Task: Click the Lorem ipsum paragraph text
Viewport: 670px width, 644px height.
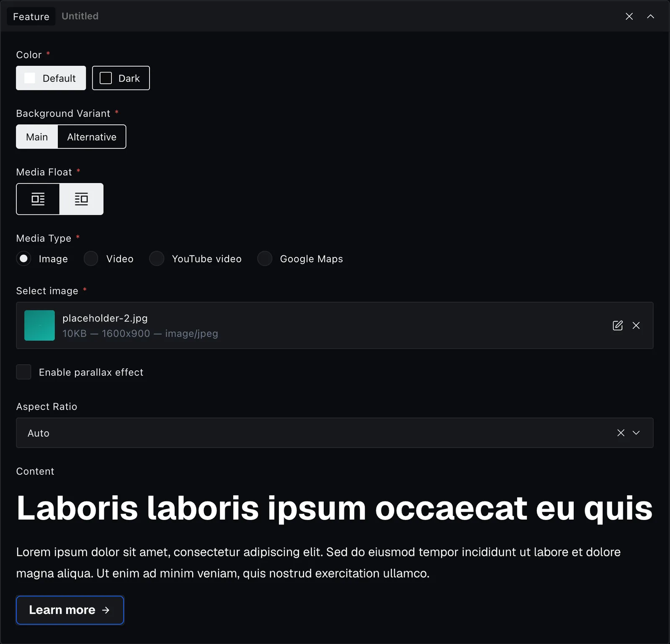Action: [318, 562]
